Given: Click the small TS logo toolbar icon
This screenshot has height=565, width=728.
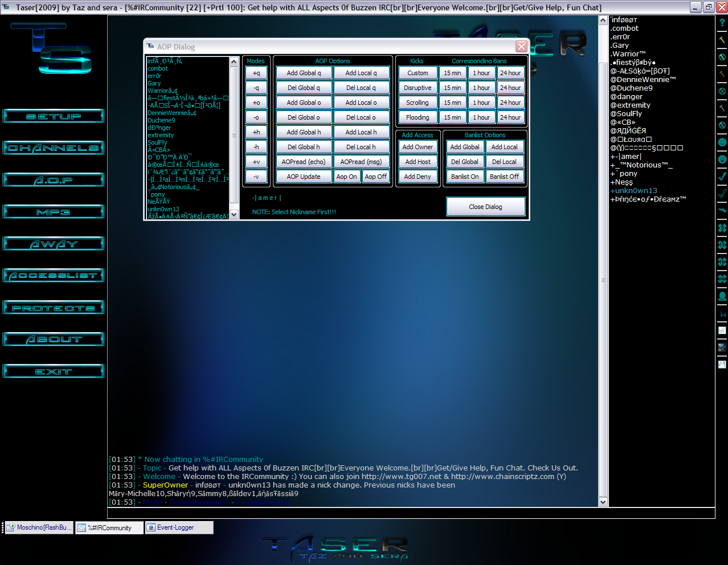Looking at the screenshot, I should pyautogui.click(x=722, y=313).
